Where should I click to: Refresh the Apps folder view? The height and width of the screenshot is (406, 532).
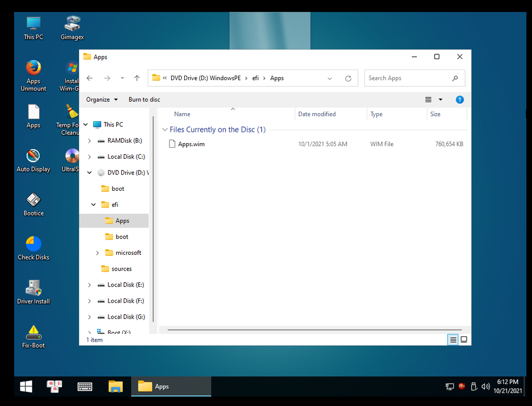coord(348,79)
